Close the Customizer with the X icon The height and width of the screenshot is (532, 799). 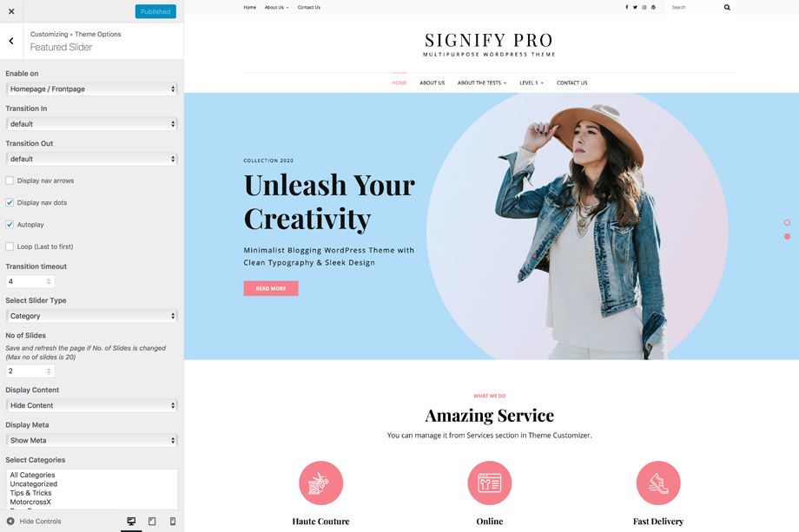(x=11, y=11)
